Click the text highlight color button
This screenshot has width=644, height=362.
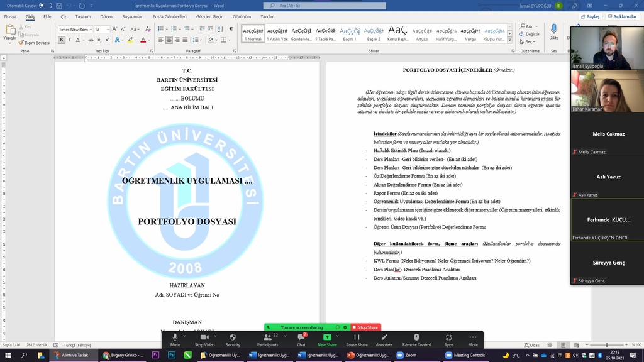point(130,40)
